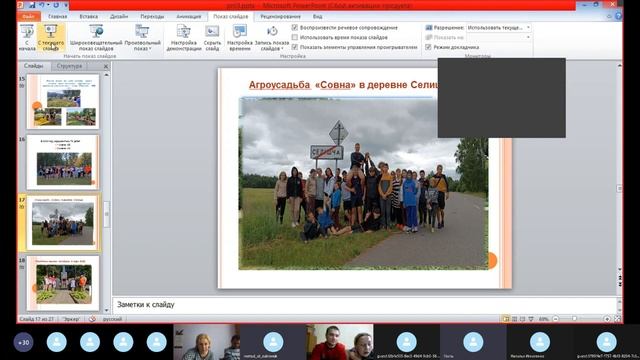Switch to Слайды pane tab
Viewport: 640px width, 360px height.
[33, 66]
